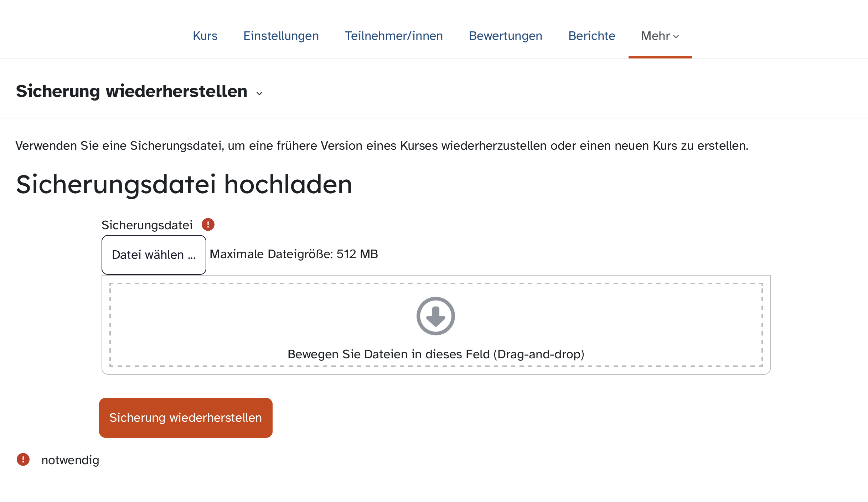Click the Drag-and-drop instruction text
Screen dimensions: 868x502
(x=435, y=354)
